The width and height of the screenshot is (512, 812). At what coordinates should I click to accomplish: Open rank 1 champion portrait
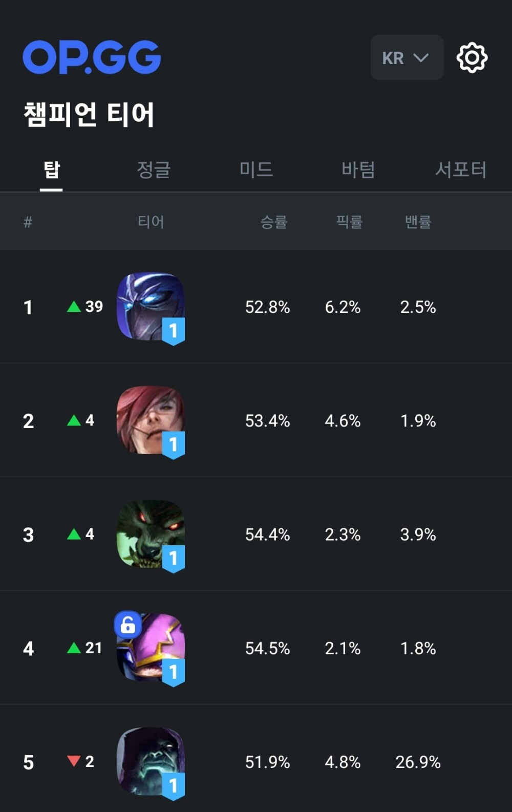pyautogui.click(x=150, y=306)
